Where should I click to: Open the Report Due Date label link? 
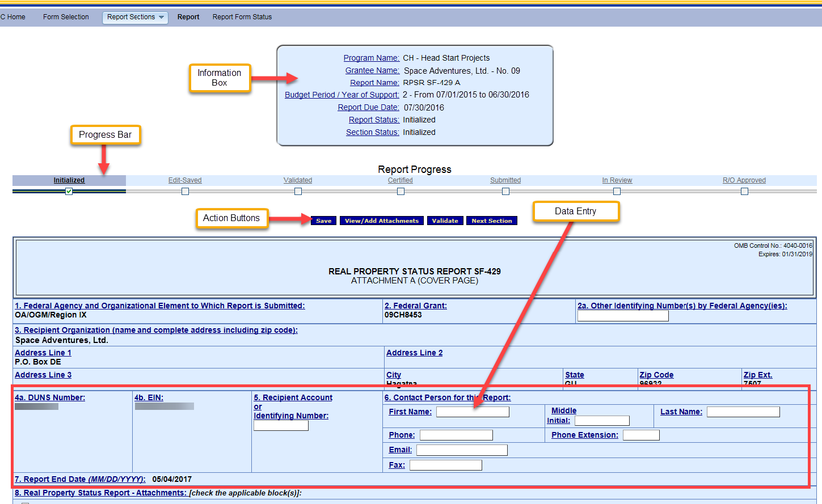tap(369, 108)
